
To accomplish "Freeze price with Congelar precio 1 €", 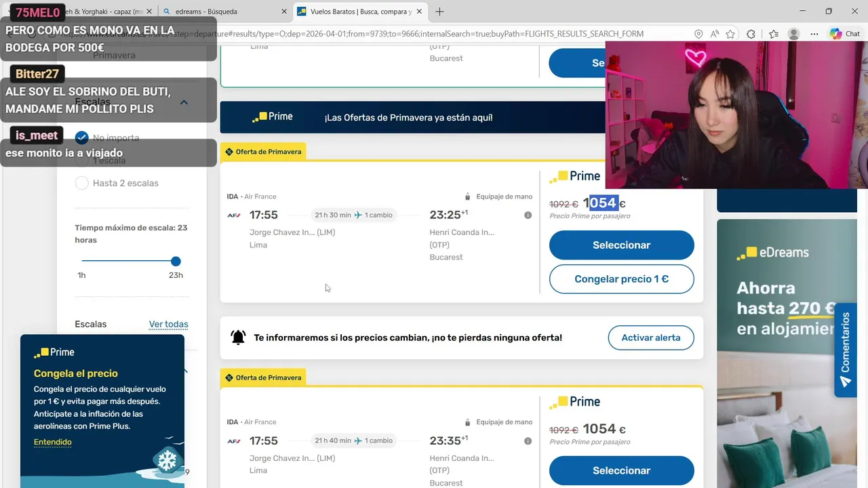I will (x=621, y=279).
